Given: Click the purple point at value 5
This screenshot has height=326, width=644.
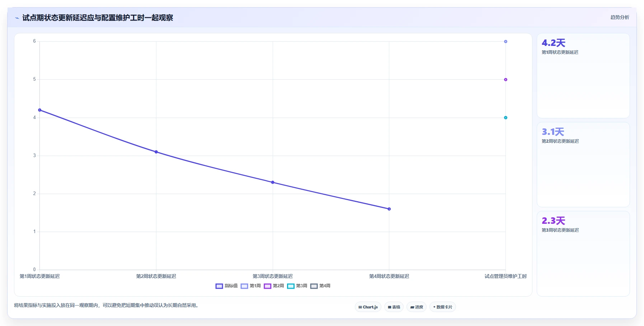Looking at the screenshot, I should point(506,80).
